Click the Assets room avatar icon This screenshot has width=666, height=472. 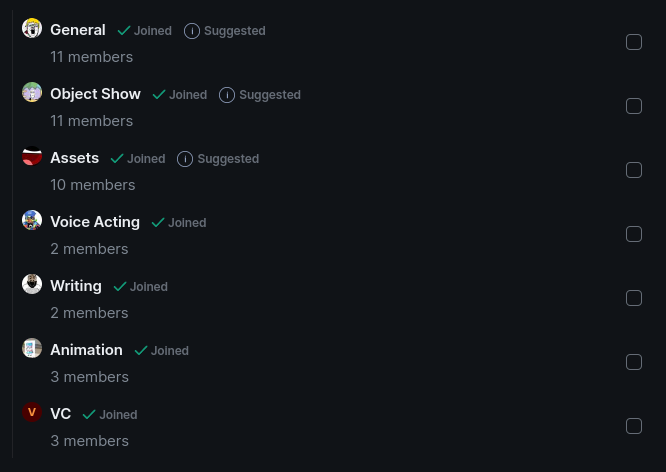[x=32, y=156]
